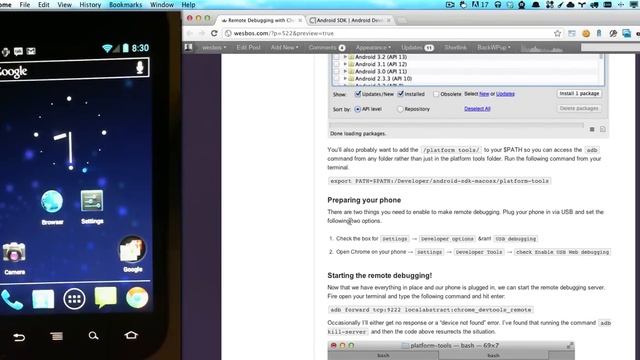This screenshot has height=360, width=640.
Task: Expand the Android 3.1 (API 12) tree
Action: [x=345, y=64]
